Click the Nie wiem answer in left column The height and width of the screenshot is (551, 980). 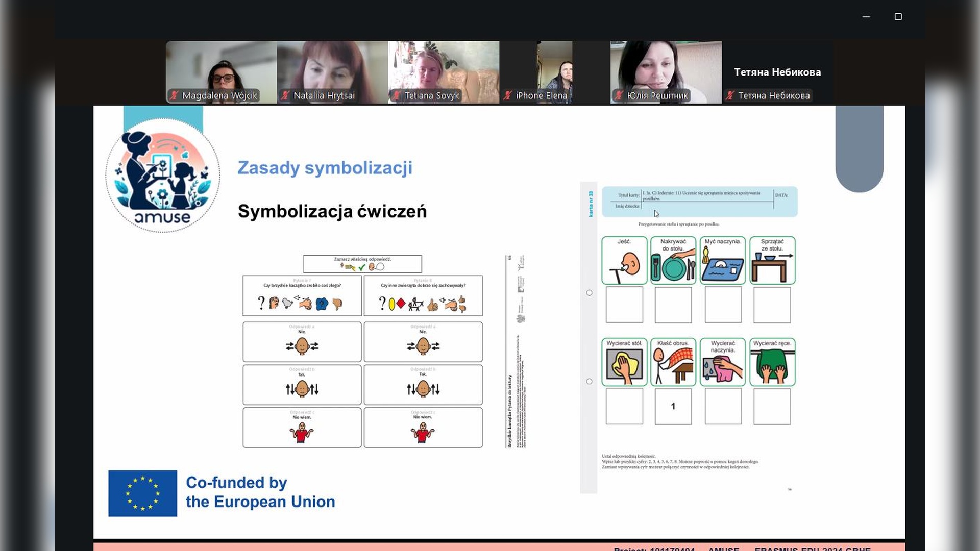[302, 428]
